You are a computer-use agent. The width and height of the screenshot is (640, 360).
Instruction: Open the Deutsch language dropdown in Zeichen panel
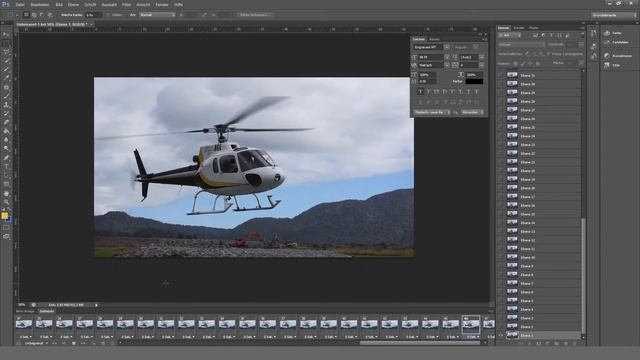[x=432, y=112]
